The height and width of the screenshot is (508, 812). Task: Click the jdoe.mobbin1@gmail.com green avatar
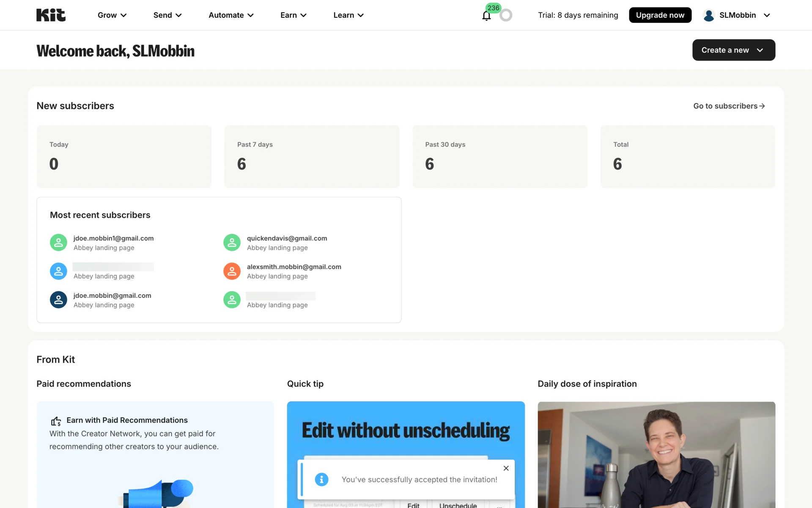tap(58, 243)
